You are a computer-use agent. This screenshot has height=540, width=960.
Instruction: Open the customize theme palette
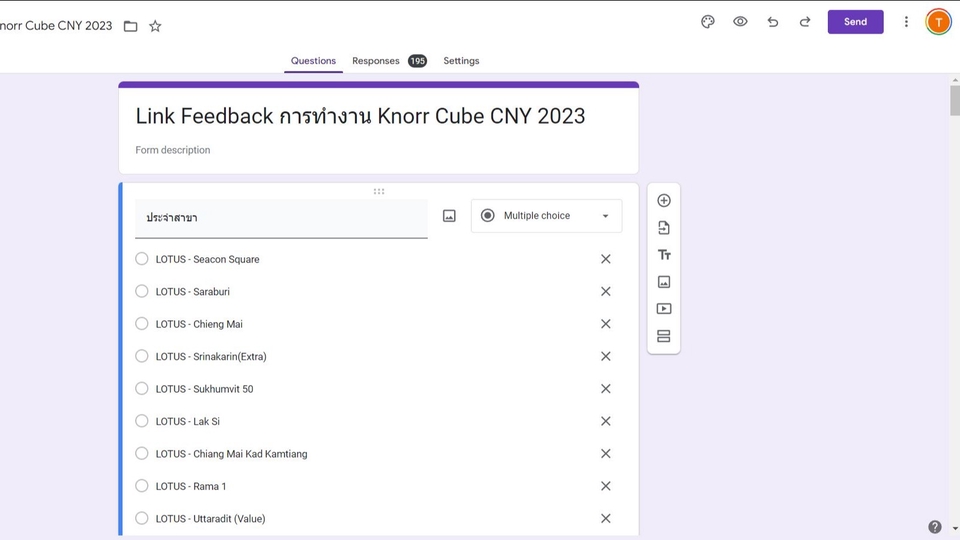tap(708, 22)
